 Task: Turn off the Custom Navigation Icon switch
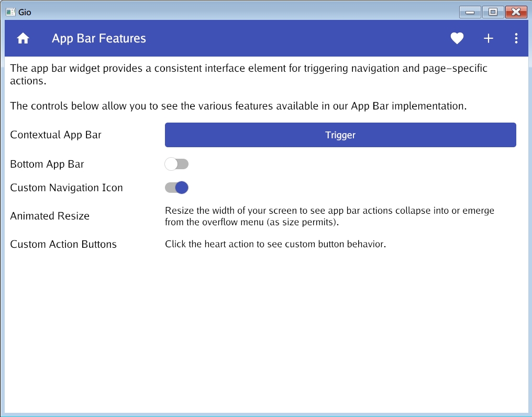pyautogui.click(x=176, y=188)
